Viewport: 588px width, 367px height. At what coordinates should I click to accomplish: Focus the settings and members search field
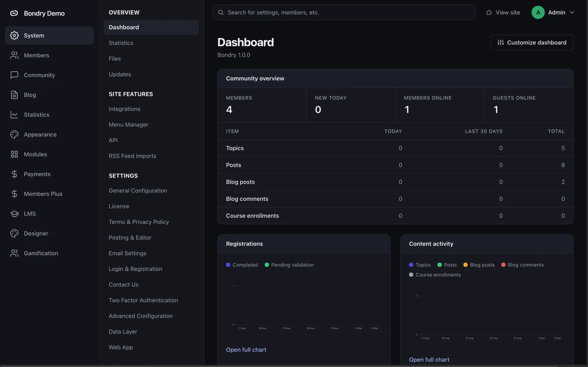pyautogui.click(x=344, y=13)
